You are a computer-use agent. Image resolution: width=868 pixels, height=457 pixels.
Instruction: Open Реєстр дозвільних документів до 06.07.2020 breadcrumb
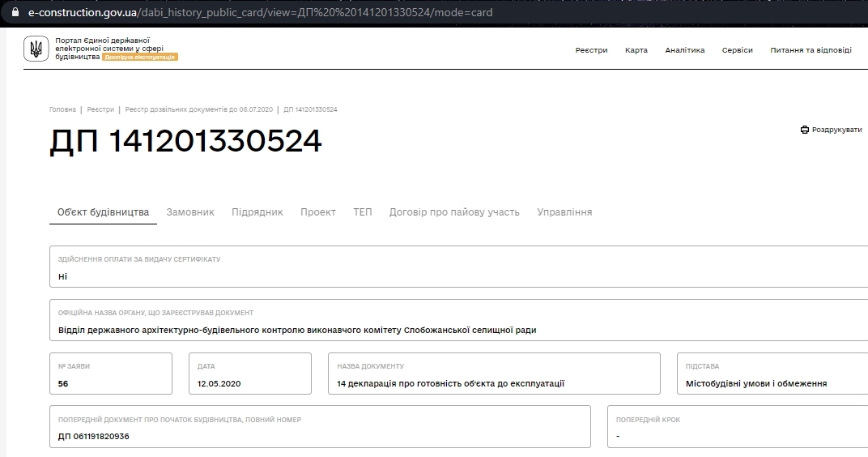[198, 109]
